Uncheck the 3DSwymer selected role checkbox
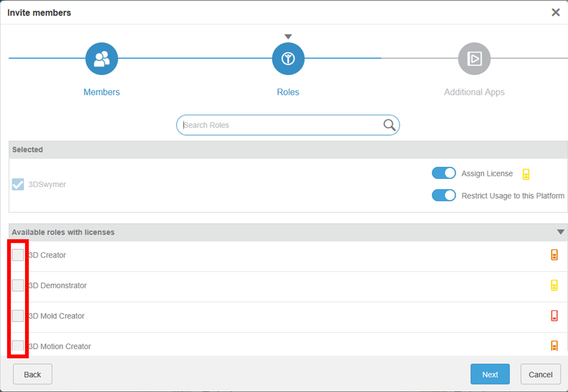 (x=18, y=184)
